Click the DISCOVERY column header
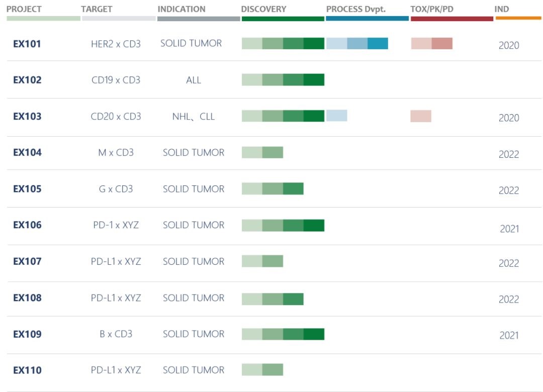 [x=263, y=9]
